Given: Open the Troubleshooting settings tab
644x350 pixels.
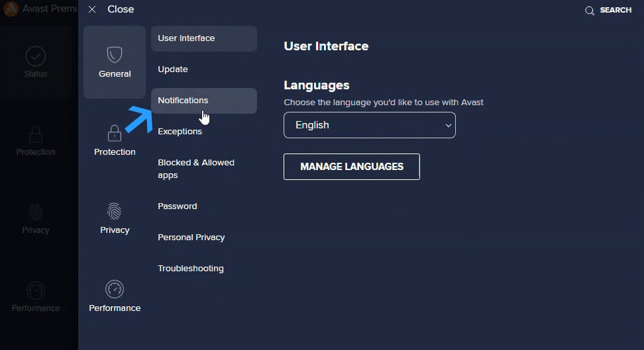Looking at the screenshot, I should (x=204, y=269).
